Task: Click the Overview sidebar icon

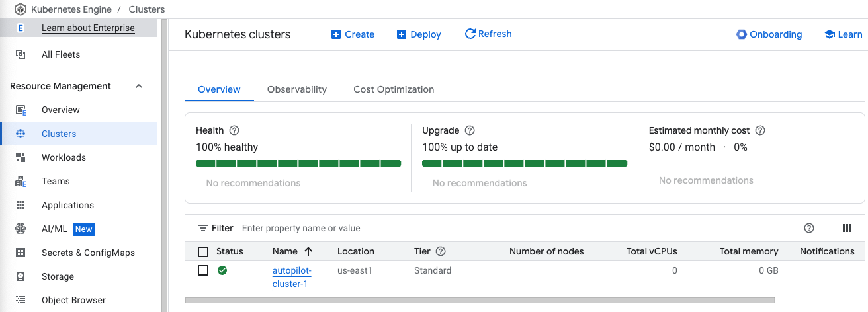Action: (x=21, y=110)
